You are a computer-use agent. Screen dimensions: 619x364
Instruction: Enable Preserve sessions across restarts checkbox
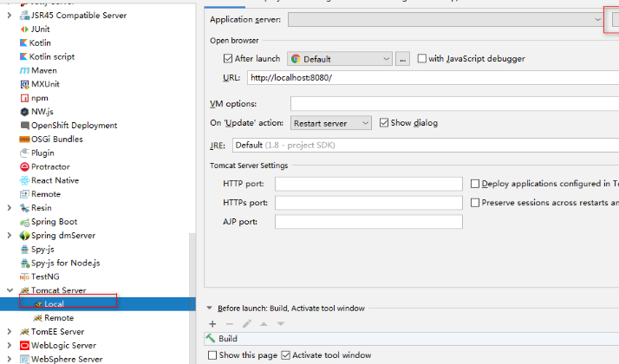click(x=475, y=203)
